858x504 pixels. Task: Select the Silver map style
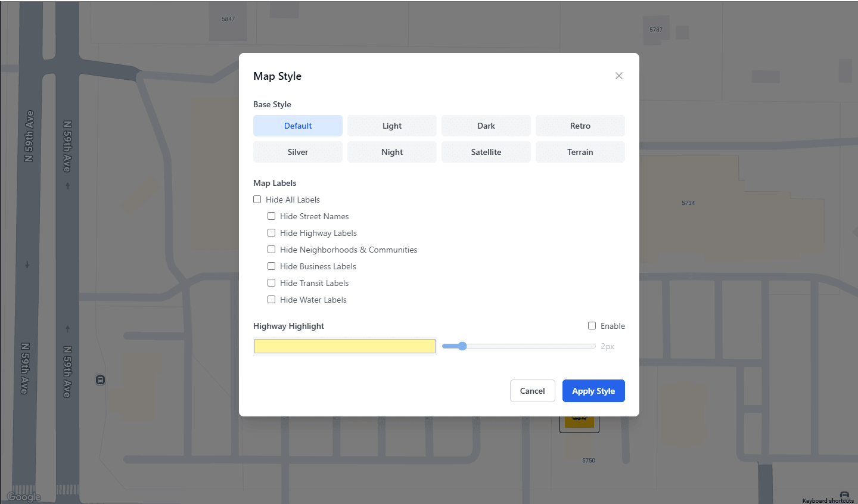tap(298, 152)
